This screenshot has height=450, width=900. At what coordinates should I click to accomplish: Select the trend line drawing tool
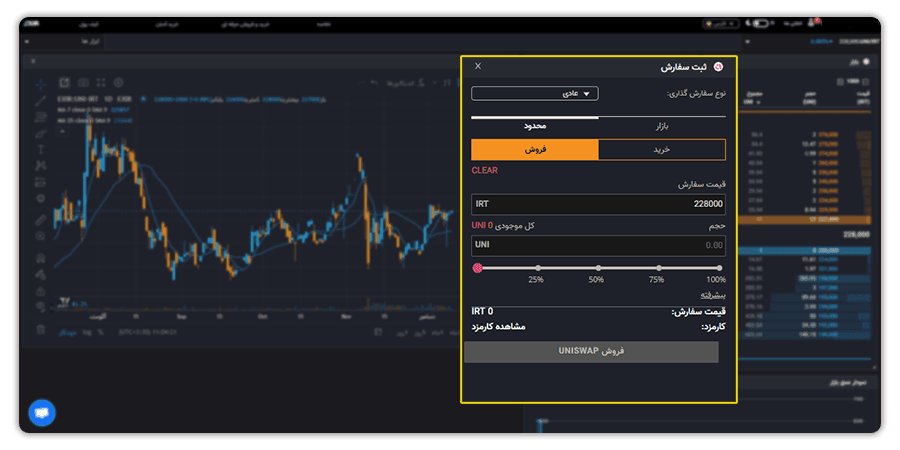pyautogui.click(x=40, y=101)
